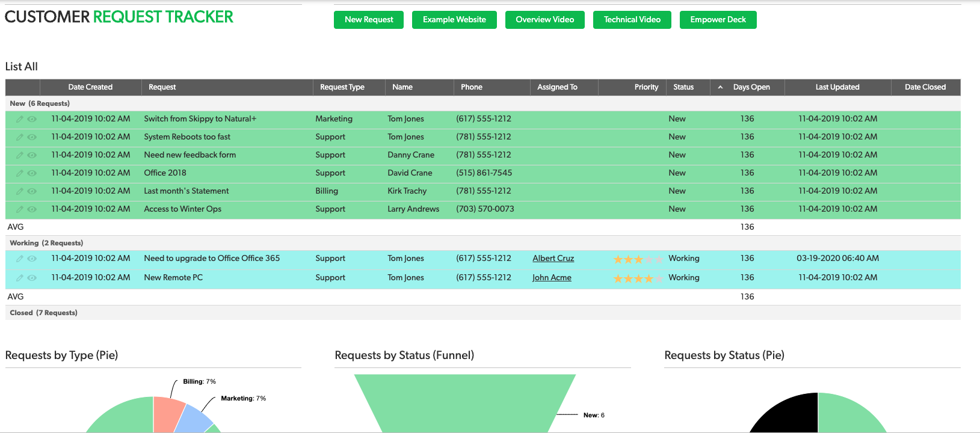Edit 'Last month's Statement' with the pencil icon
This screenshot has width=980, height=433.
(20, 191)
